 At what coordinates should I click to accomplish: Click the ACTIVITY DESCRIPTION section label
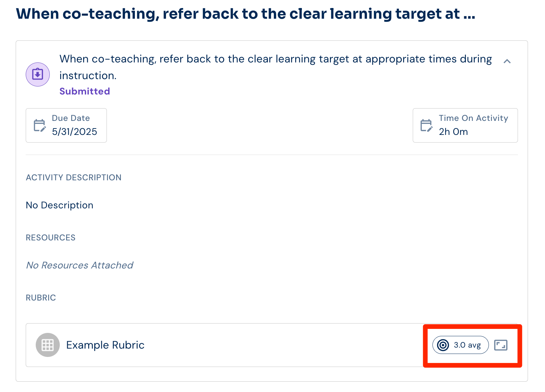pyautogui.click(x=73, y=177)
